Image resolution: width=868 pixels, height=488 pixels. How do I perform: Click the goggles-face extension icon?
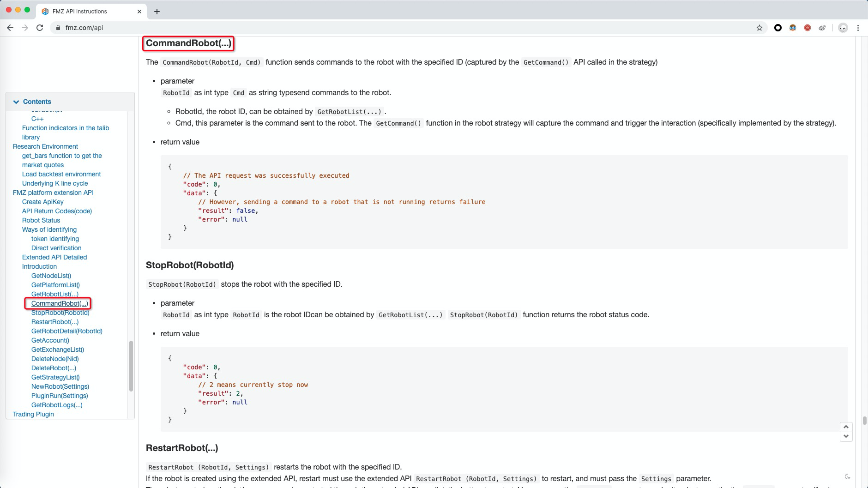coord(793,28)
